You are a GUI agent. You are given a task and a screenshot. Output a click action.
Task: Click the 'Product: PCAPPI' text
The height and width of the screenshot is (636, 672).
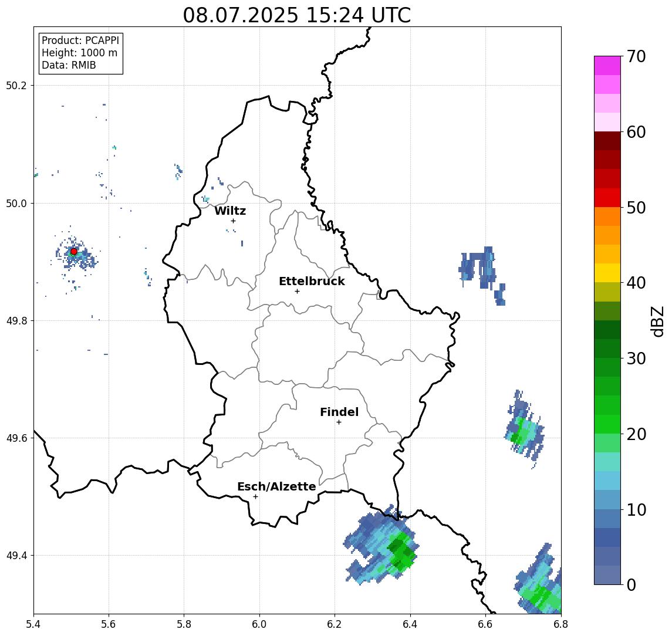click(80, 40)
